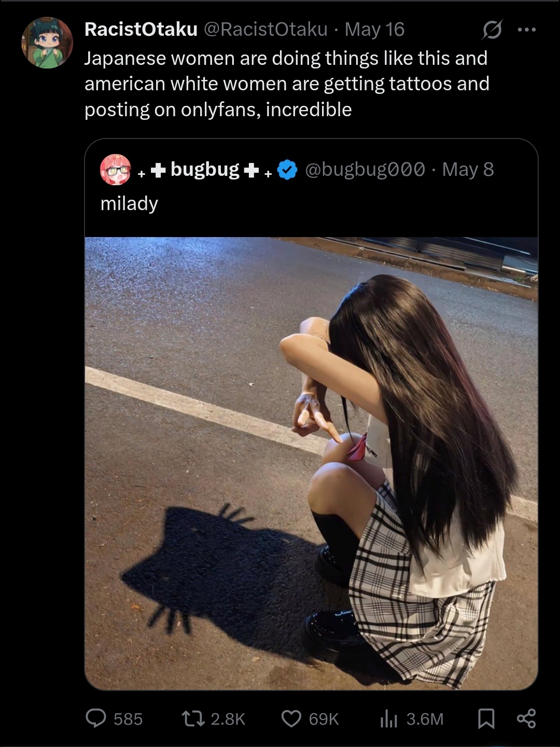
Task: Click bugbug's blue verified badge
Action: coord(287,170)
